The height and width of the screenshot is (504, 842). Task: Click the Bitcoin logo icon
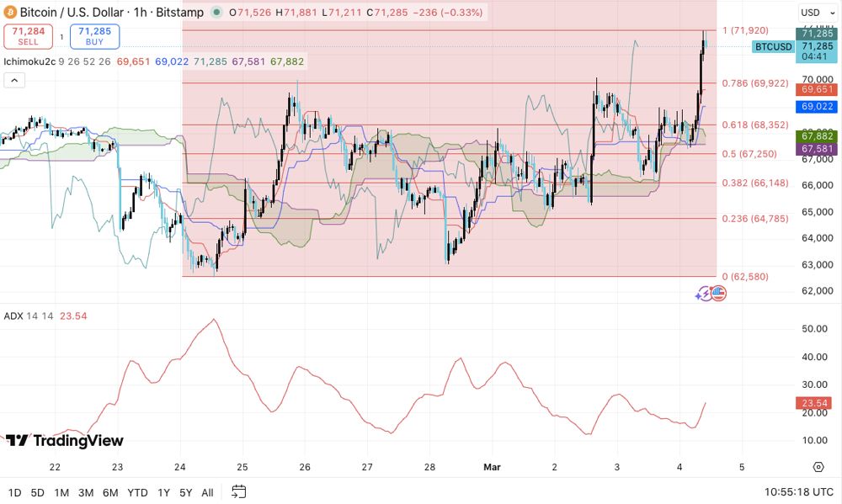[9, 12]
